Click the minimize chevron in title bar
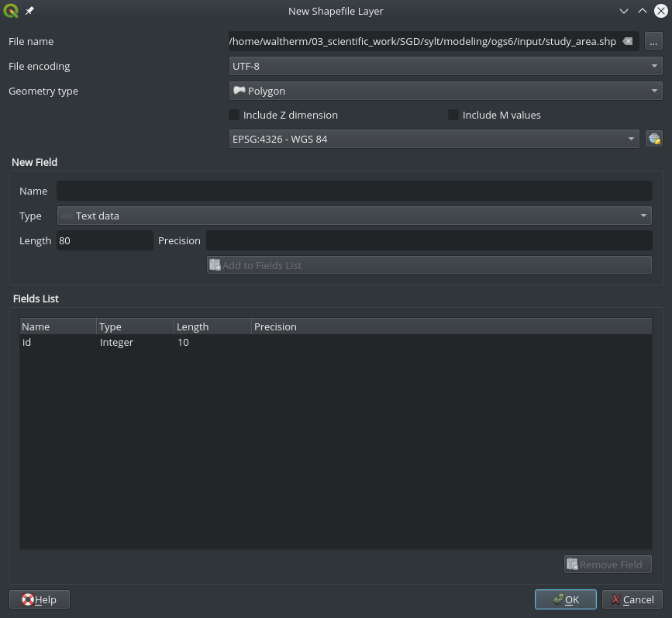Image resolution: width=672 pixels, height=618 pixels. click(624, 11)
